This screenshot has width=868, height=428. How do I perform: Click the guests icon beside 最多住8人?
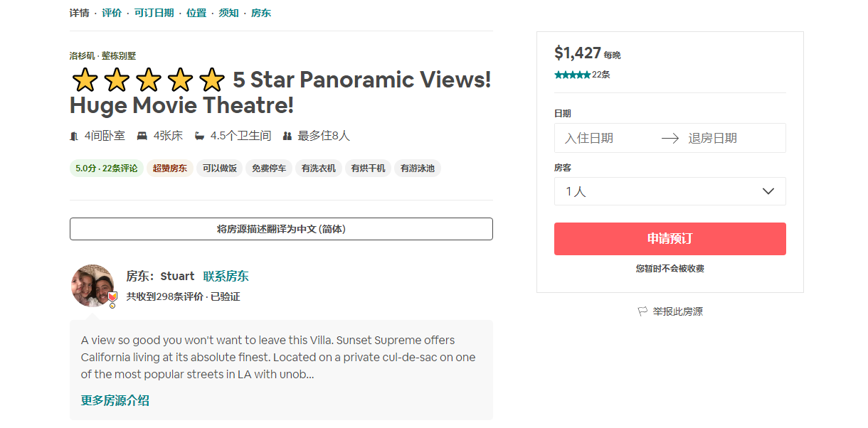[x=287, y=136]
